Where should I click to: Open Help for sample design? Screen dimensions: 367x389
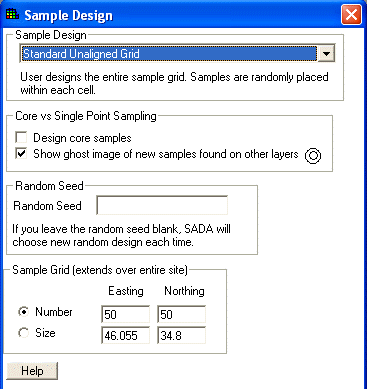(32, 371)
